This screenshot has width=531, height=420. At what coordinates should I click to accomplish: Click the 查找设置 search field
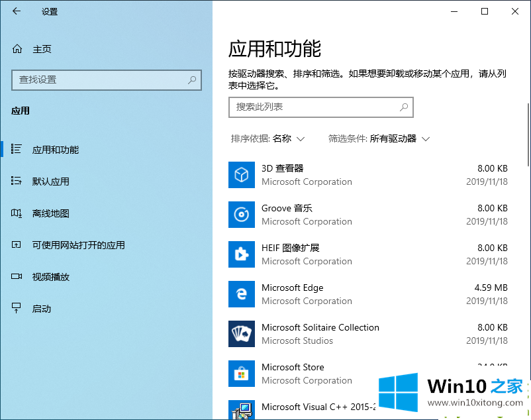coord(99,80)
